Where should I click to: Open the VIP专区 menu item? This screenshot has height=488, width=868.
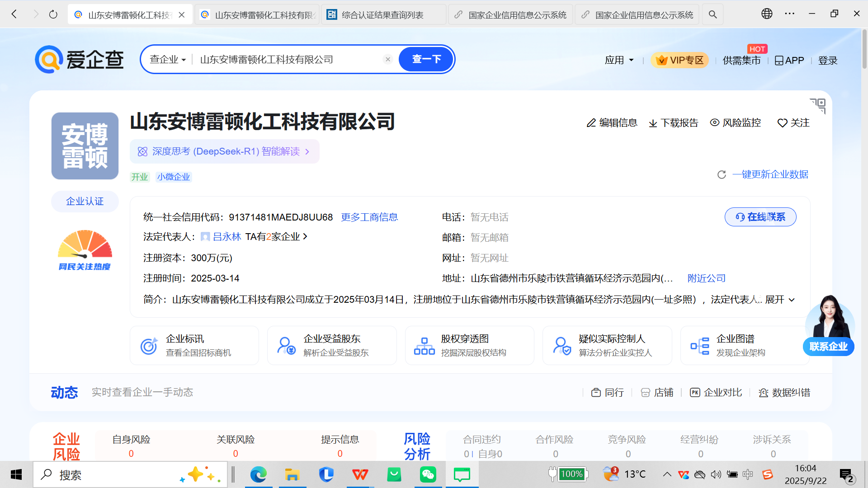point(680,60)
